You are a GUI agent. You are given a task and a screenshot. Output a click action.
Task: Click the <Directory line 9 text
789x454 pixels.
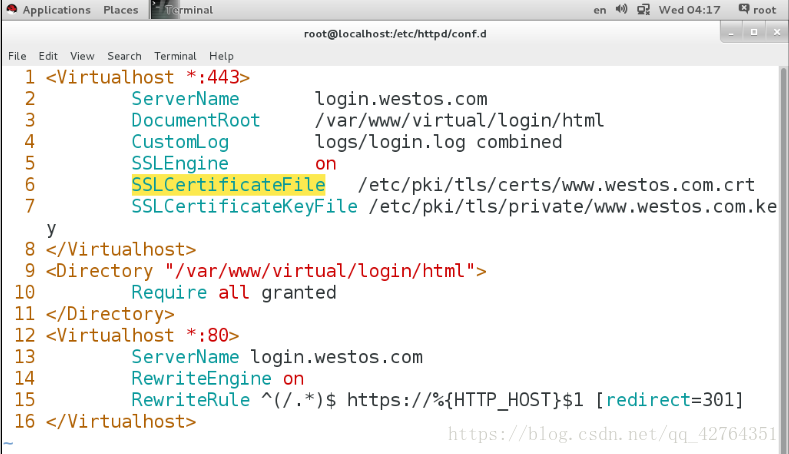[266, 271]
